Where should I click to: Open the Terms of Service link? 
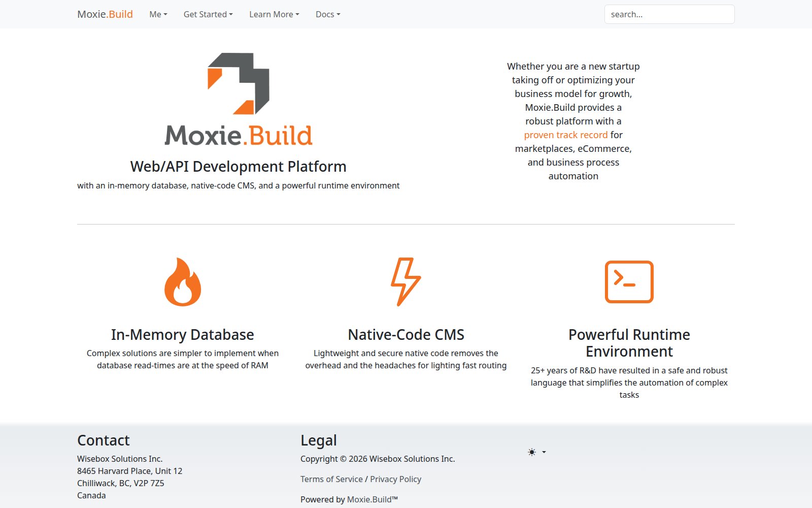tap(331, 479)
